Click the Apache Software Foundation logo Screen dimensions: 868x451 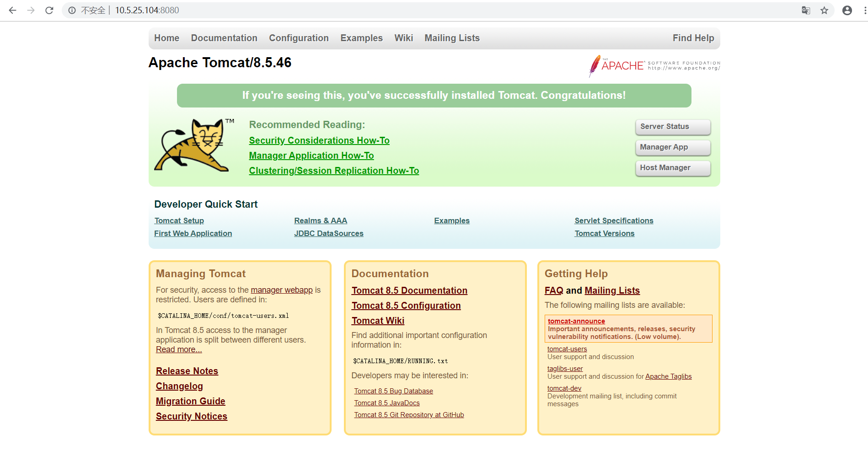pos(654,66)
